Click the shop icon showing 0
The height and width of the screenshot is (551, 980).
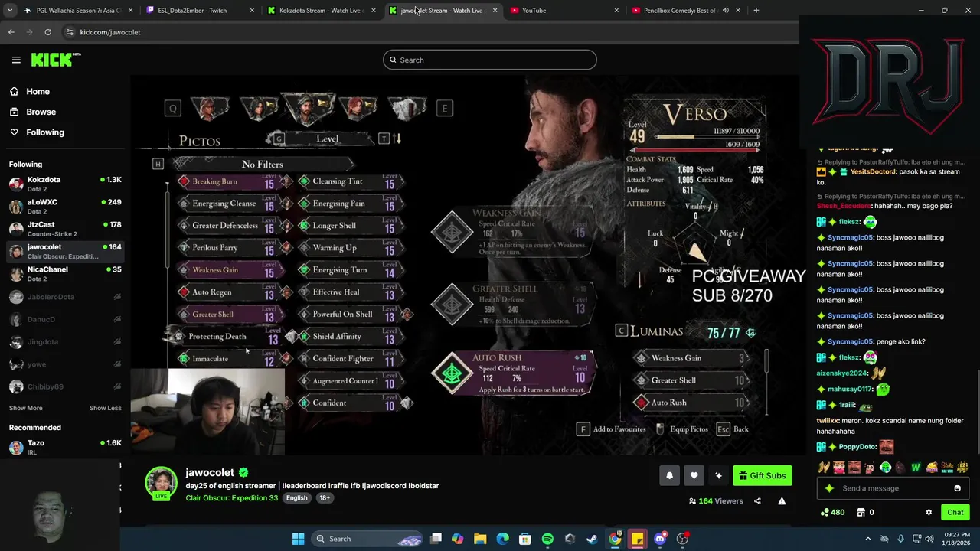tap(865, 512)
